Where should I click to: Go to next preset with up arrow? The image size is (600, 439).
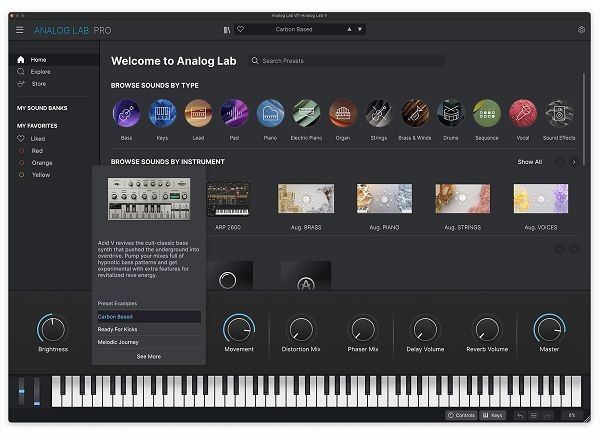pyautogui.click(x=349, y=30)
